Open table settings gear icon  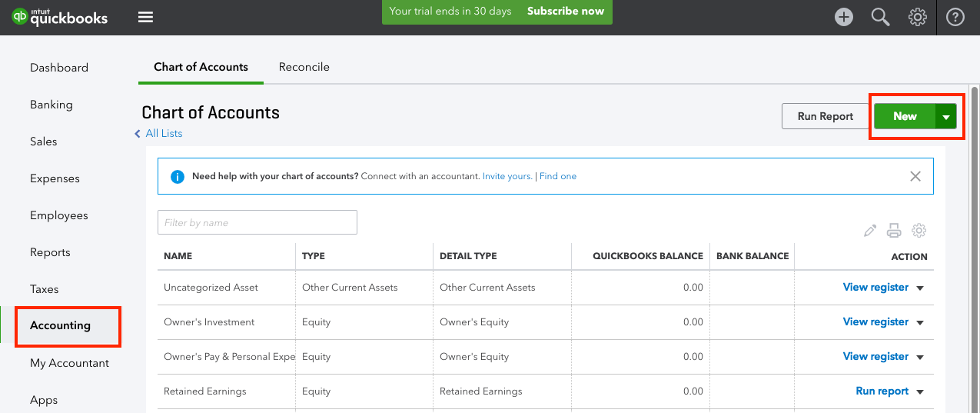click(919, 230)
